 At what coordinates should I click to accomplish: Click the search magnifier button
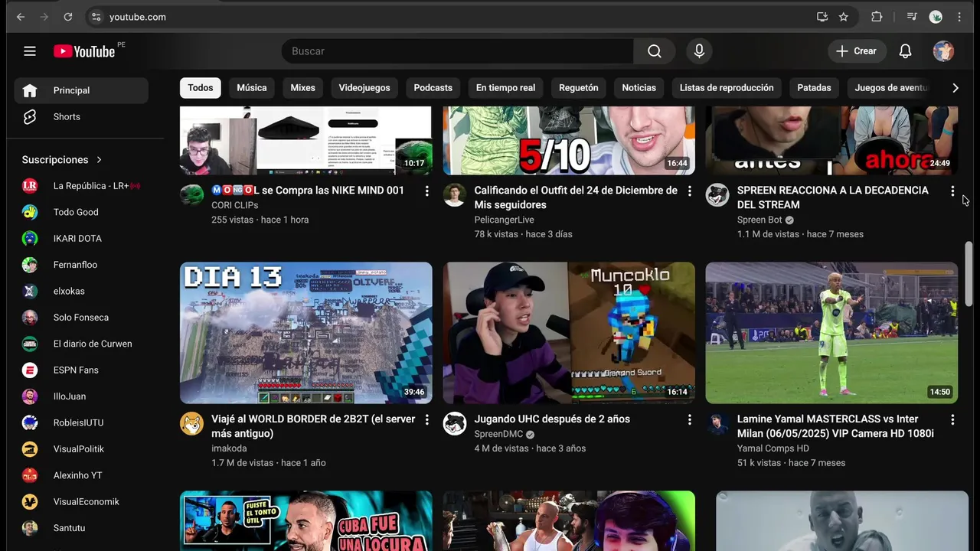tap(654, 51)
